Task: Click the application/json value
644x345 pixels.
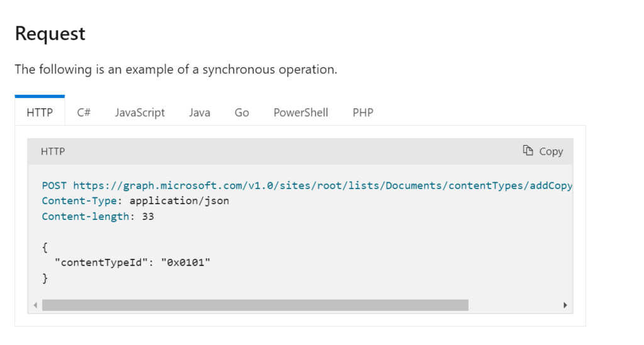Action: 179,200
